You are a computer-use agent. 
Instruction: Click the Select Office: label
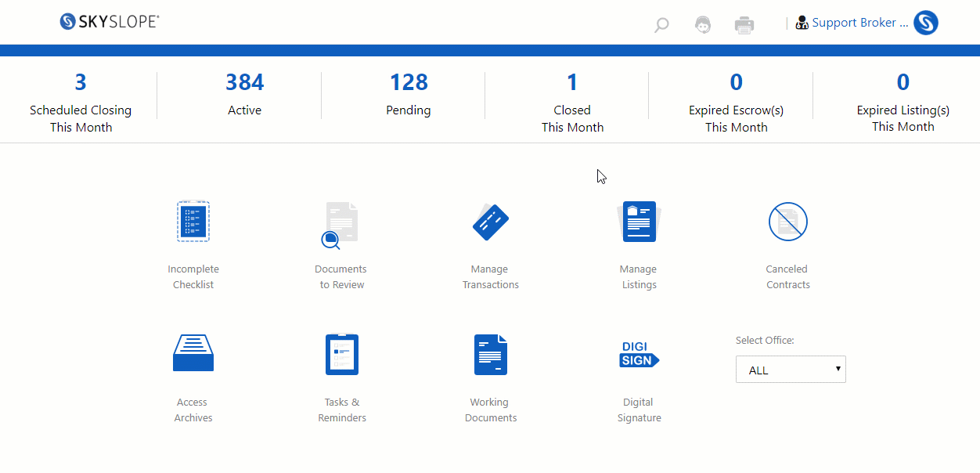[765, 341]
